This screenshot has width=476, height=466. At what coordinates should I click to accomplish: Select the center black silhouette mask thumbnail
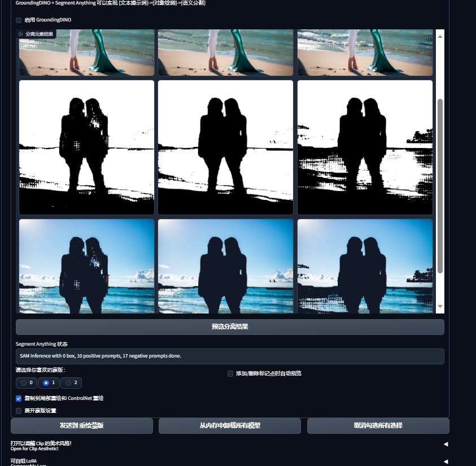[x=225, y=147]
